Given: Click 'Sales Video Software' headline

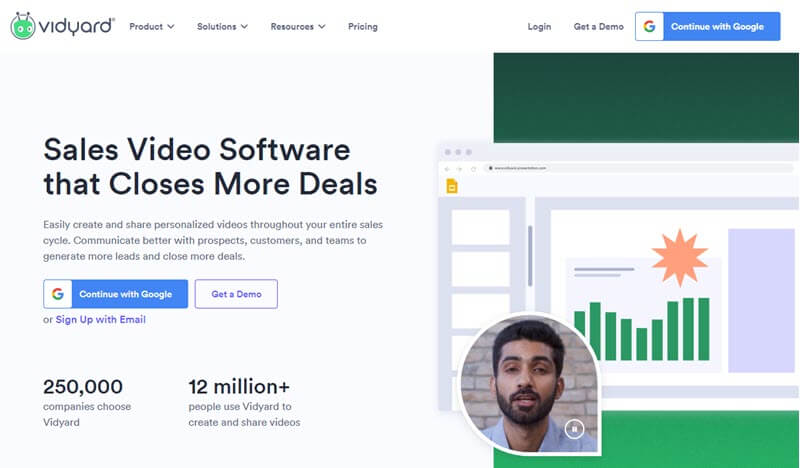Looking at the screenshot, I should tap(197, 150).
